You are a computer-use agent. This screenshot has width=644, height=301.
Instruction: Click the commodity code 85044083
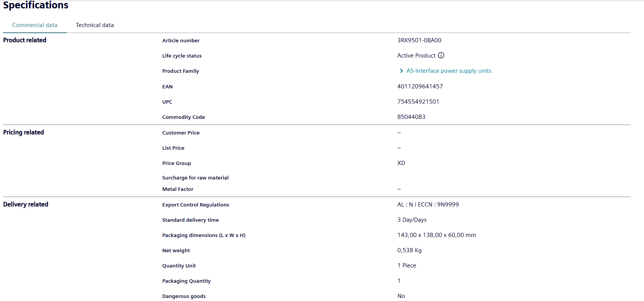pos(411,117)
